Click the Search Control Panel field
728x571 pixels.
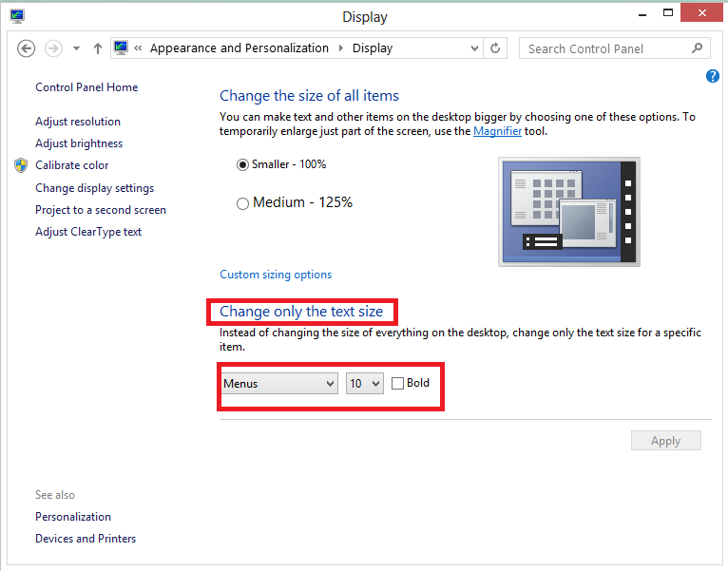click(x=603, y=48)
